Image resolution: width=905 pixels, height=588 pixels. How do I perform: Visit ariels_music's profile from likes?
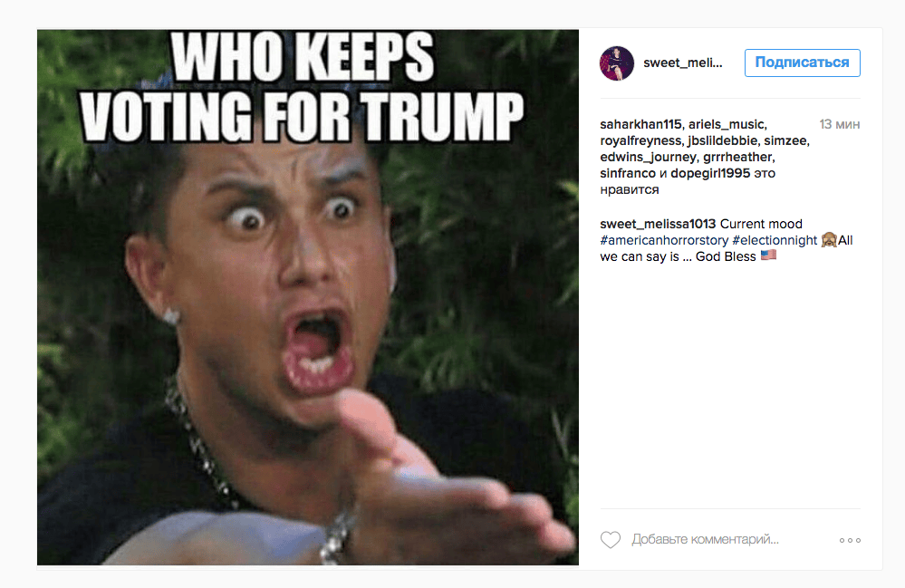click(x=726, y=125)
